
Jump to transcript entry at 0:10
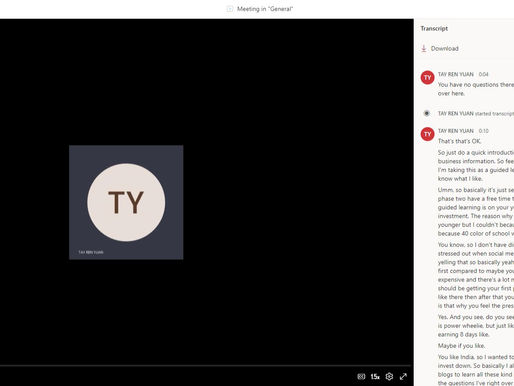pyautogui.click(x=484, y=131)
